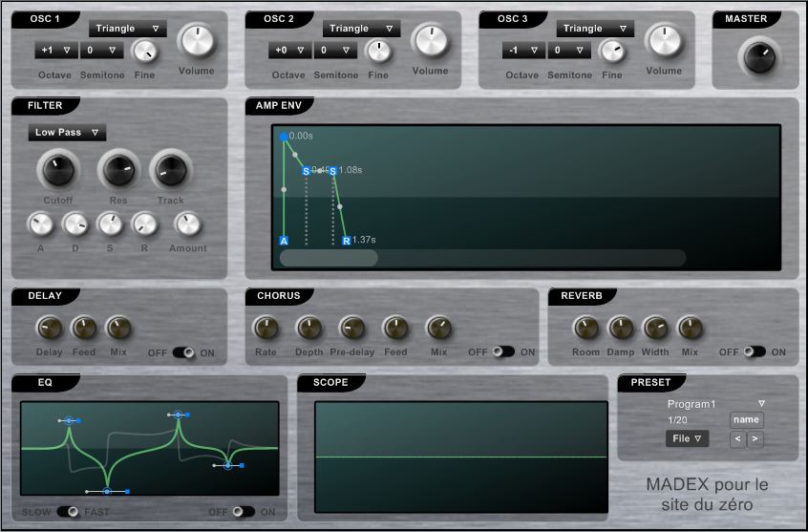808x532 pixels.
Task: Click the Delay Feed knob
Action: tap(83, 329)
